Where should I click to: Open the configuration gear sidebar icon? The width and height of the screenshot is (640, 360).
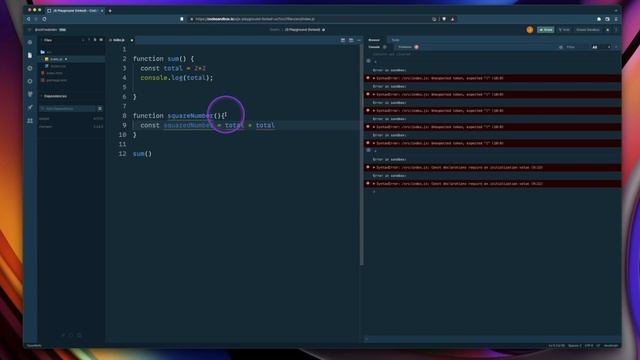click(x=30, y=81)
